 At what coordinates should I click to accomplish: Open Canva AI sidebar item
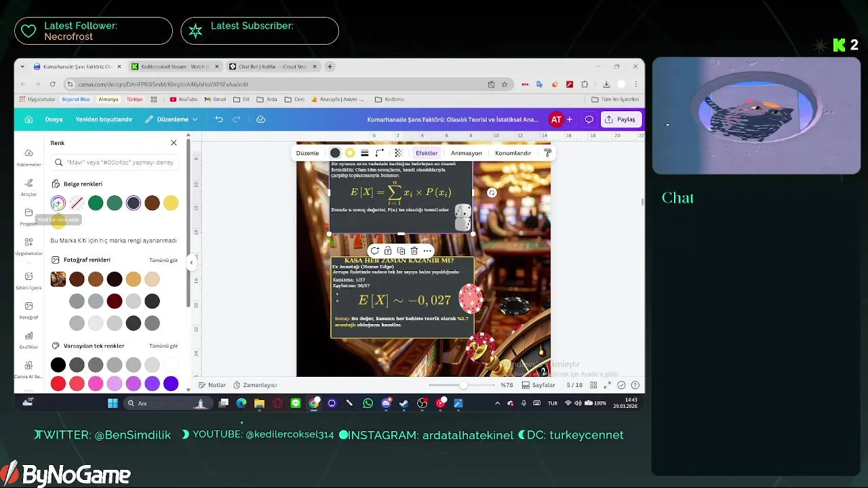(x=28, y=370)
